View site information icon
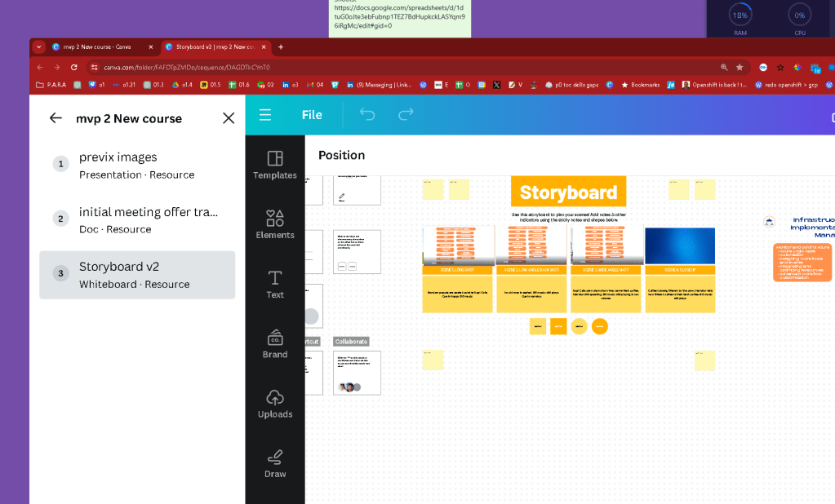The height and width of the screenshot is (504, 835). point(94,68)
